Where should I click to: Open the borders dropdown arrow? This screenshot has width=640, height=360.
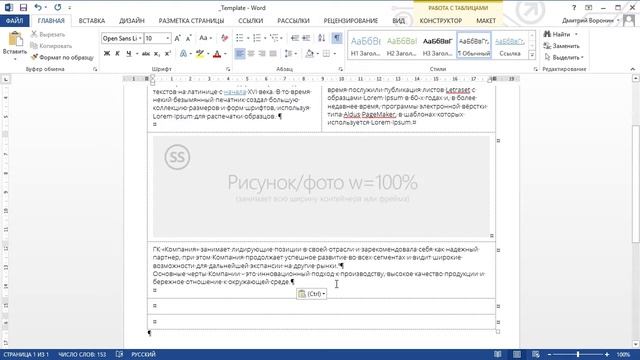pos(334,54)
